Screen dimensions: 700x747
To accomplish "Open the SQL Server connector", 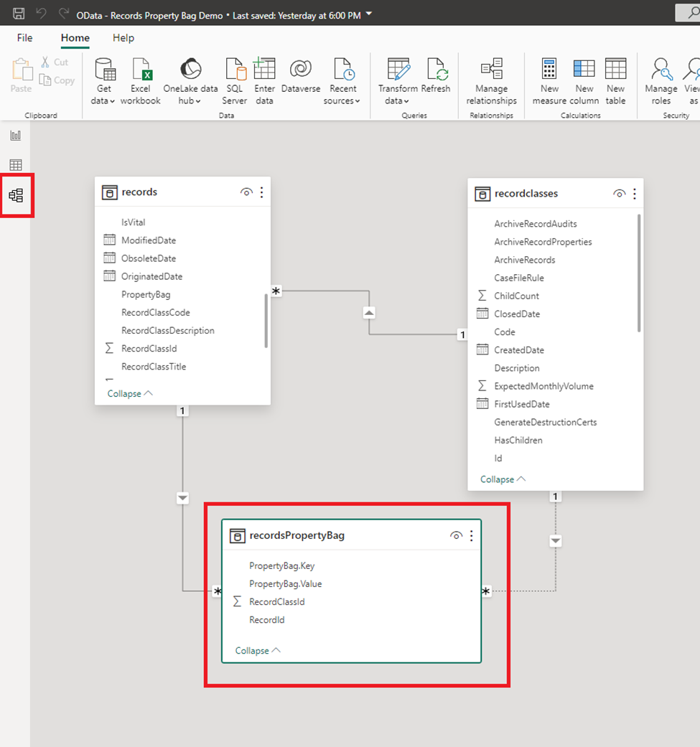I will [x=235, y=81].
